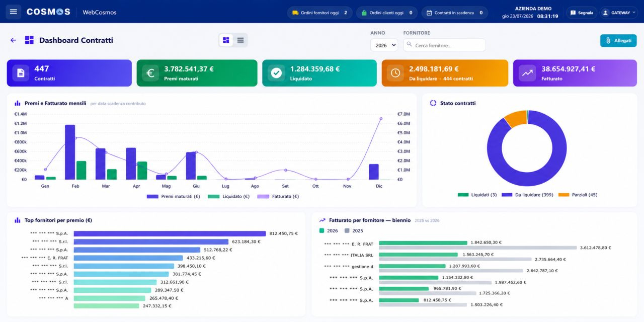Image resolution: width=644 pixels, height=322 pixels.
Task: Click the Segnala button
Action: pyautogui.click(x=582, y=13)
